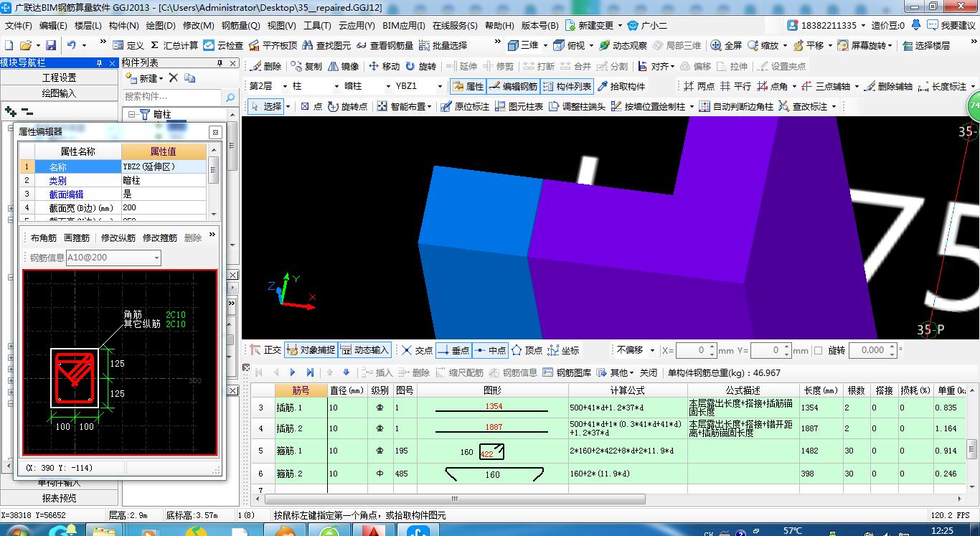Image resolution: width=980 pixels, height=536 pixels.
Task: Toggle 动态输入 dynamic input
Action: tap(364, 350)
